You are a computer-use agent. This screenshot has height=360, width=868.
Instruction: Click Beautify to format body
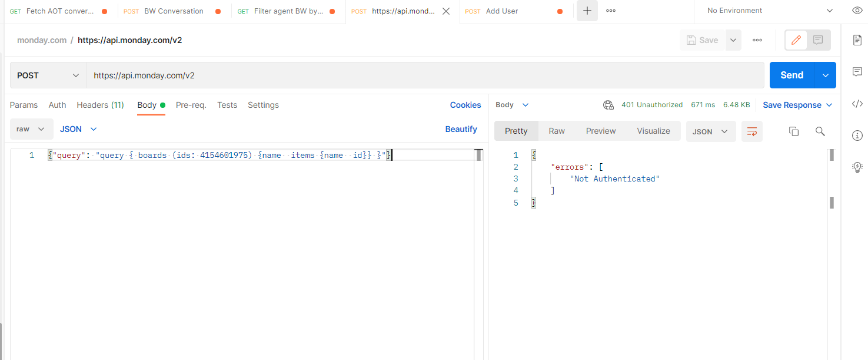click(x=461, y=129)
